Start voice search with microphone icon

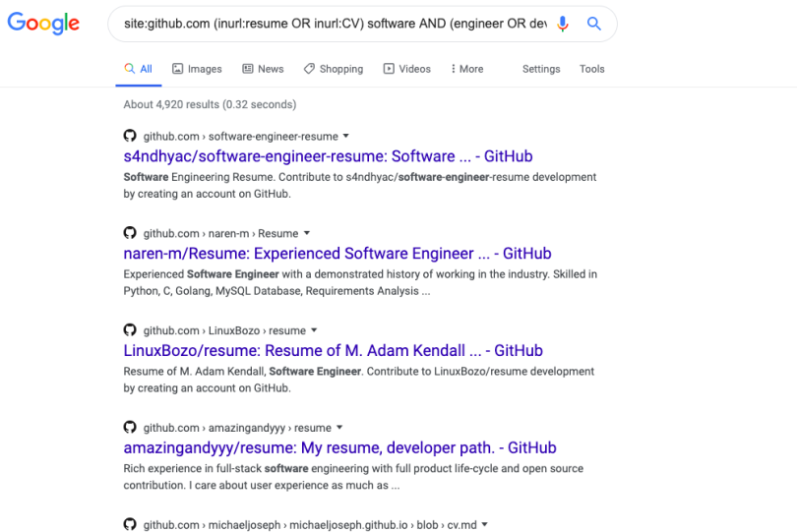tap(562, 24)
